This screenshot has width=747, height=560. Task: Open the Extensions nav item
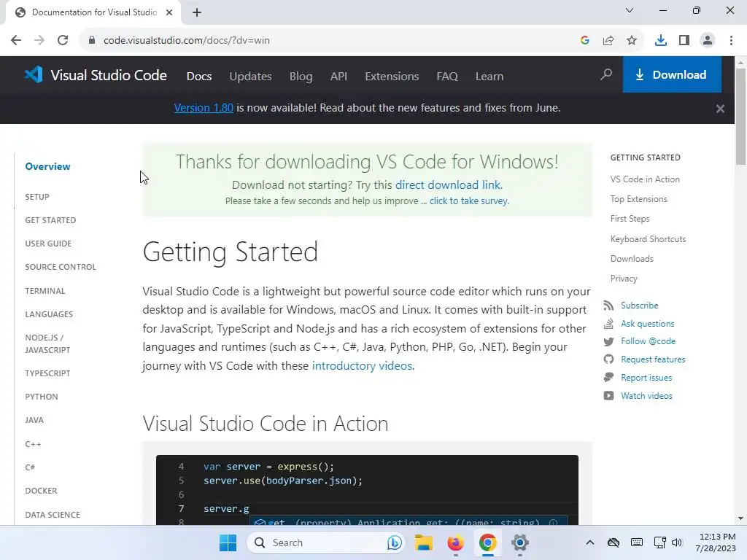pyautogui.click(x=392, y=76)
